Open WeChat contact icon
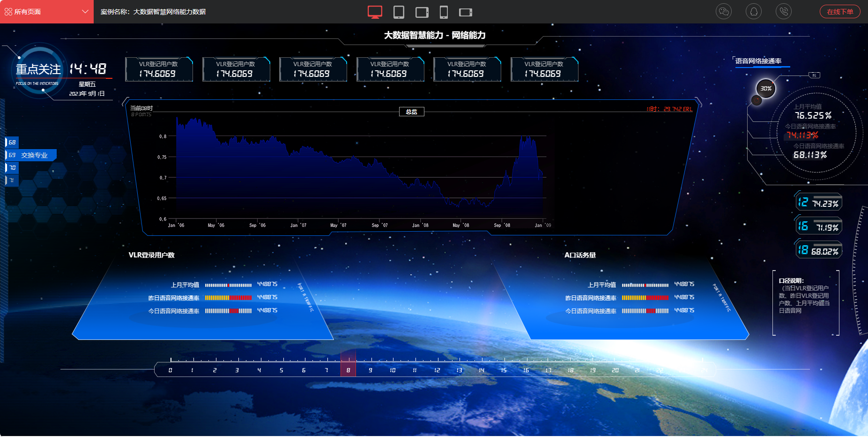This screenshot has width=868, height=437. point(724,12)
